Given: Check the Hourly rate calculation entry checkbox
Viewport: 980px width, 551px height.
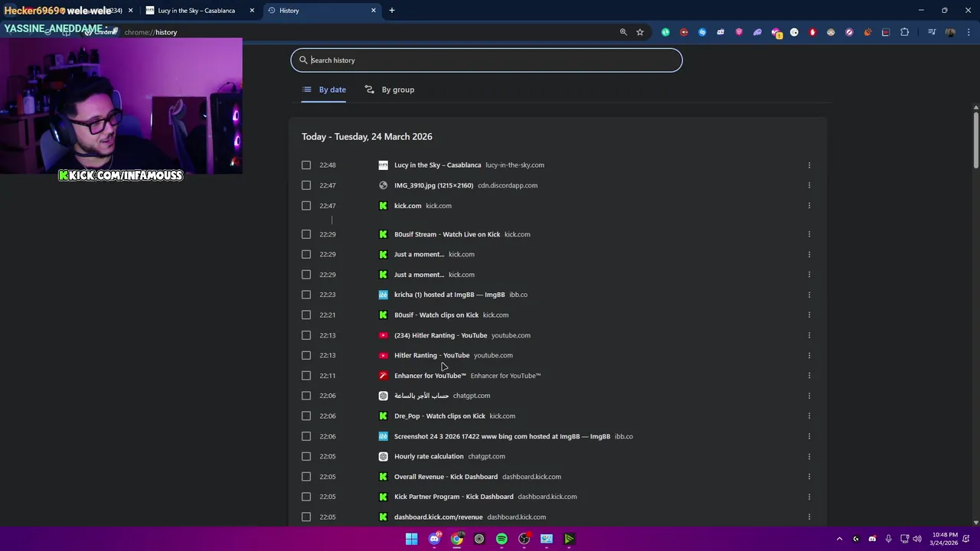Looking at the screenshot, I should 306,456.
